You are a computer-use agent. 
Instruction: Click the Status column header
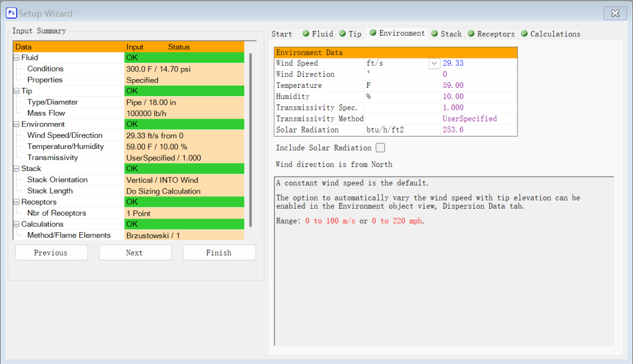click(179, 47)
